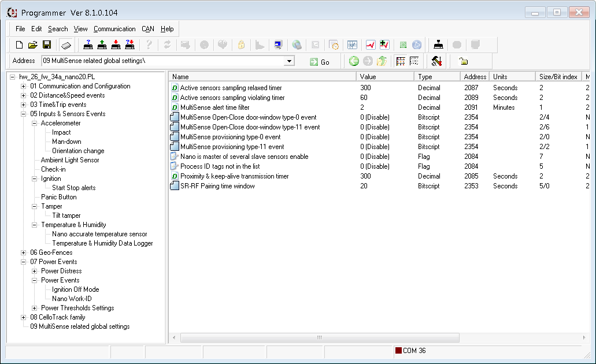596x364 pixels.
Task: Click inside the Address text field
Action: pyautogui.click(x=164, y=61)
